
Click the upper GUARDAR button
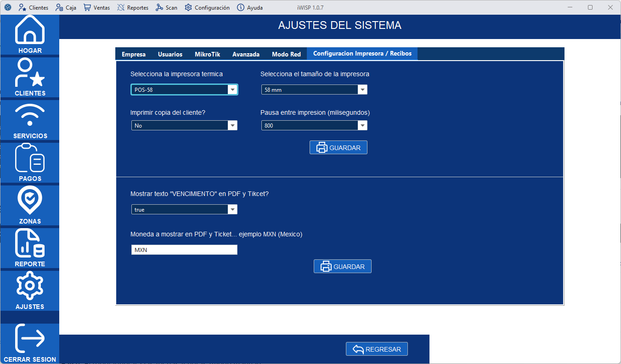pos(339,147)
